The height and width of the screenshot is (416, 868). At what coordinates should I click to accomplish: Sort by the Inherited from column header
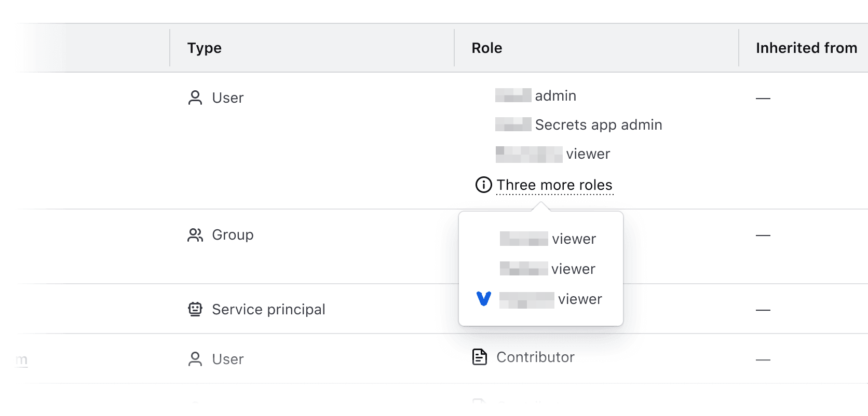click(806, 48)
